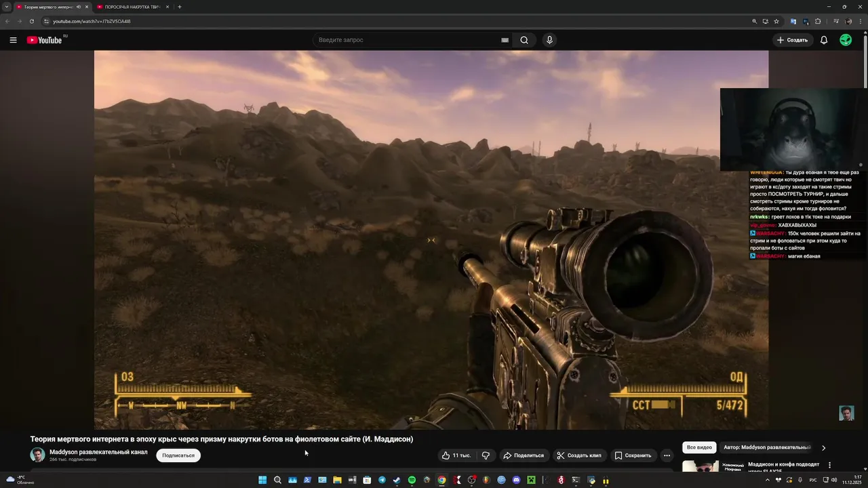This screenshot has width=868, height=488.
Task: Mute the audio icon on first tab
Action: click(x=79, y=7)
